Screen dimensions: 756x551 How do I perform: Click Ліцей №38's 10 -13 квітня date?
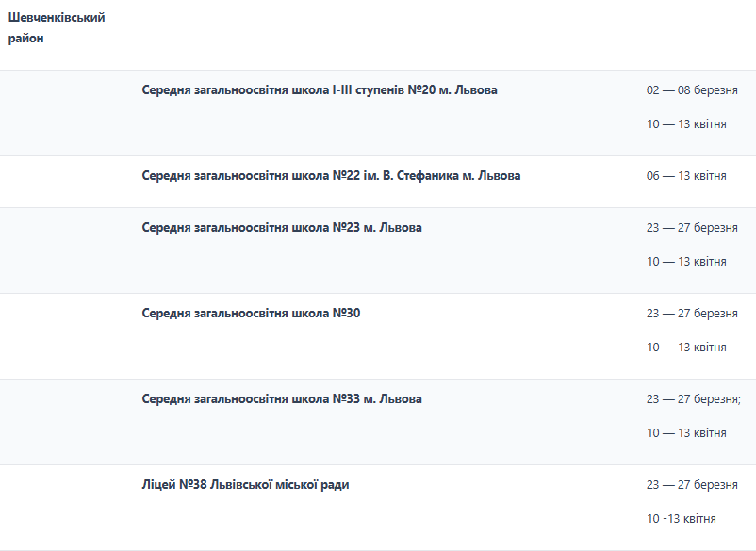point(681,519)
